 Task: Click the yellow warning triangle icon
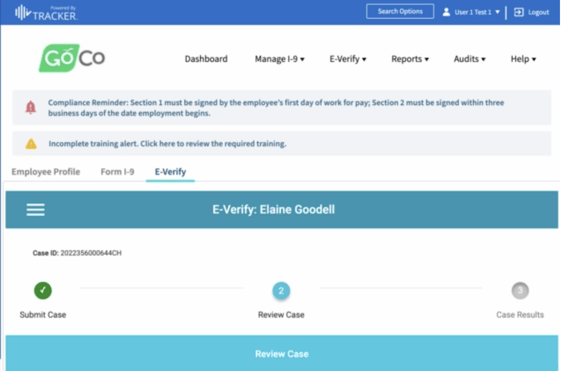pos(31,144)
